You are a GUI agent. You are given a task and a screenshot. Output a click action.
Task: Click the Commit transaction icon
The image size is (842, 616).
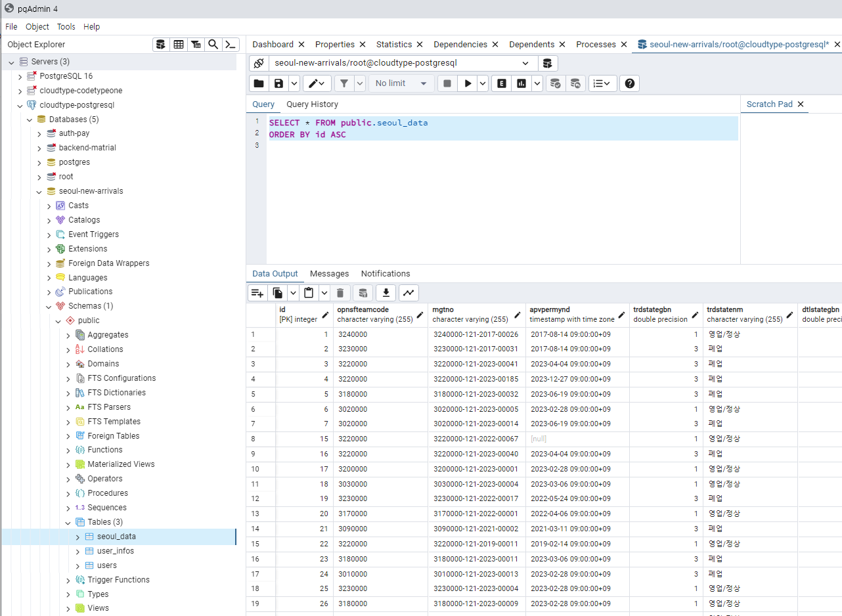[555, 83]
